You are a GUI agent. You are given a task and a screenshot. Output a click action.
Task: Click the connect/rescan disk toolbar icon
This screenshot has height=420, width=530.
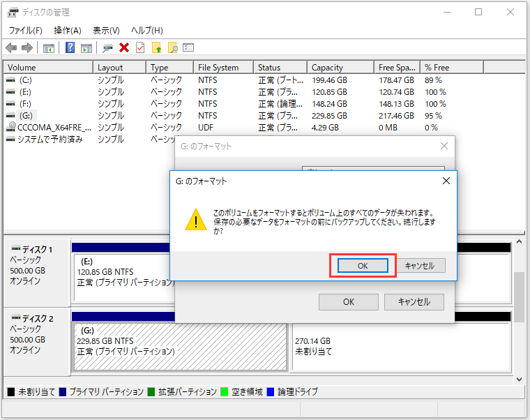tap(108, 48)
